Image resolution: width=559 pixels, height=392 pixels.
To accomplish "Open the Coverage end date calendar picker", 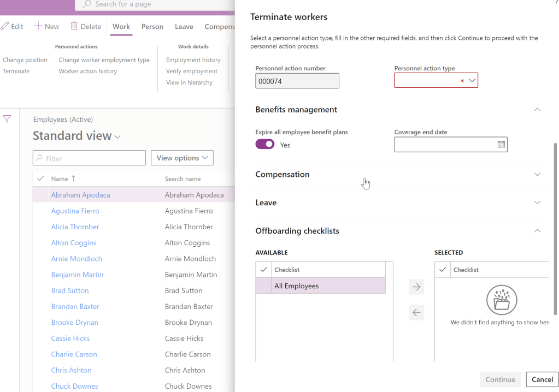I will click(501, 145).
